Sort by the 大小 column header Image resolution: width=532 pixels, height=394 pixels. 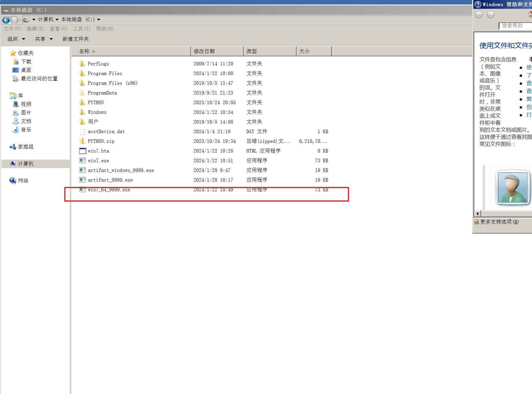[314, 51]
